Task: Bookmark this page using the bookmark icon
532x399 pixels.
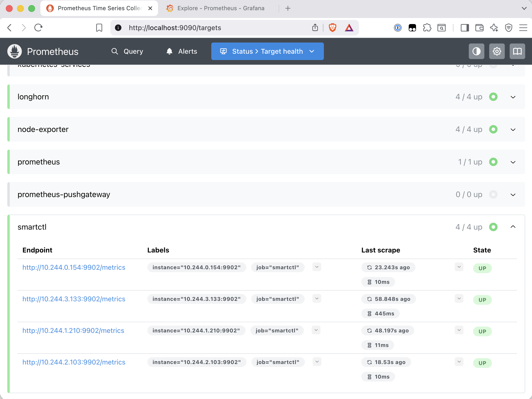Action: [x=99, y=28]
